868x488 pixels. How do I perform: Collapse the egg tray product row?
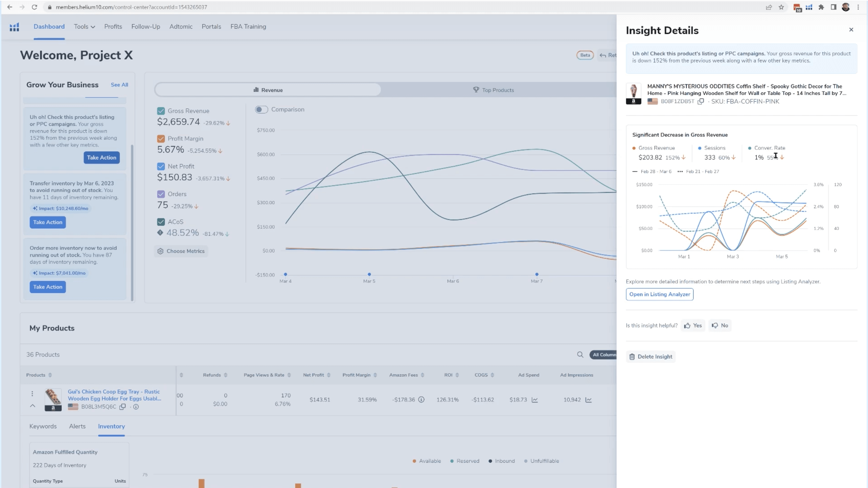point(32,406)
